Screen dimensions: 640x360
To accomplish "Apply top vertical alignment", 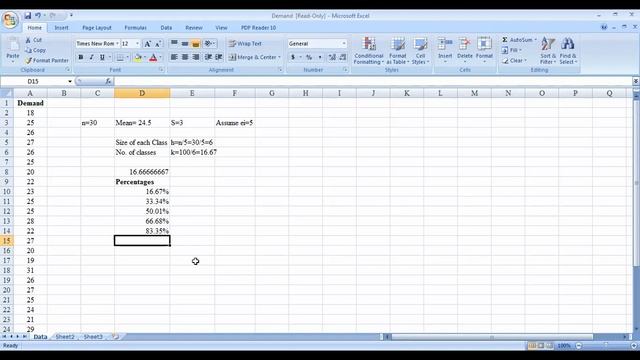I will (x=174, y=43).
